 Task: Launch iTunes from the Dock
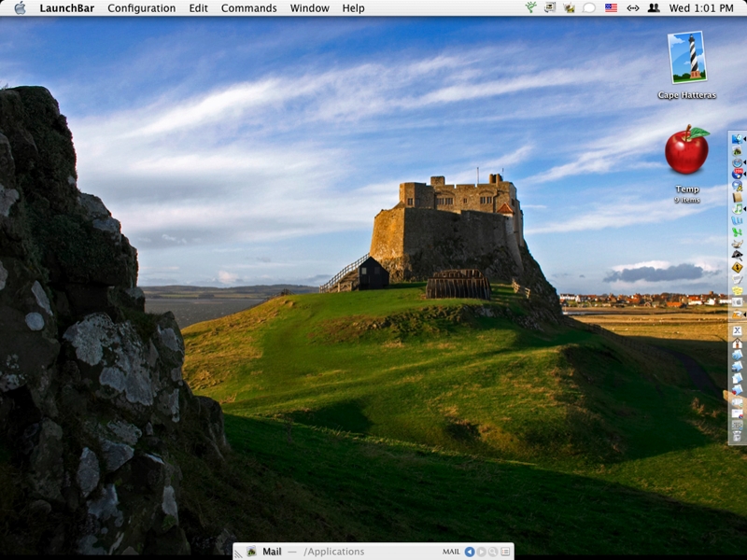[737, 209]
